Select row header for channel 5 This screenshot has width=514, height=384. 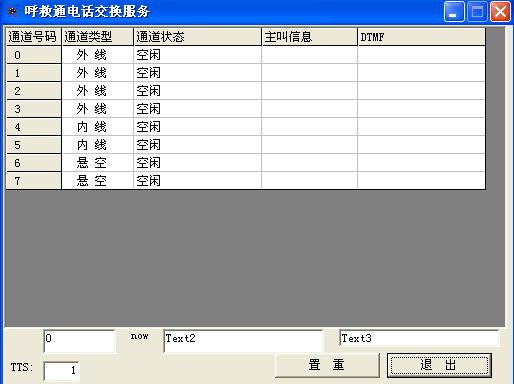point(34,145)
